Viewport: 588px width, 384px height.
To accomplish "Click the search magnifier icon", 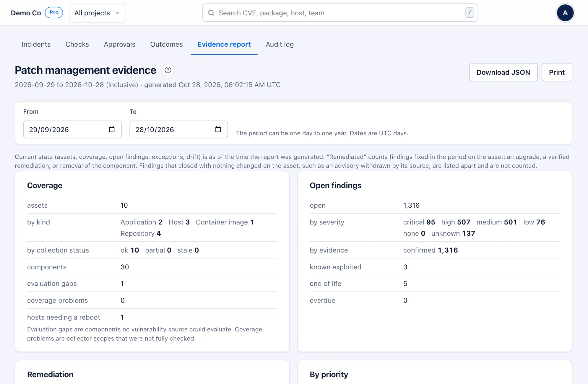I will [x=211, y=13].
